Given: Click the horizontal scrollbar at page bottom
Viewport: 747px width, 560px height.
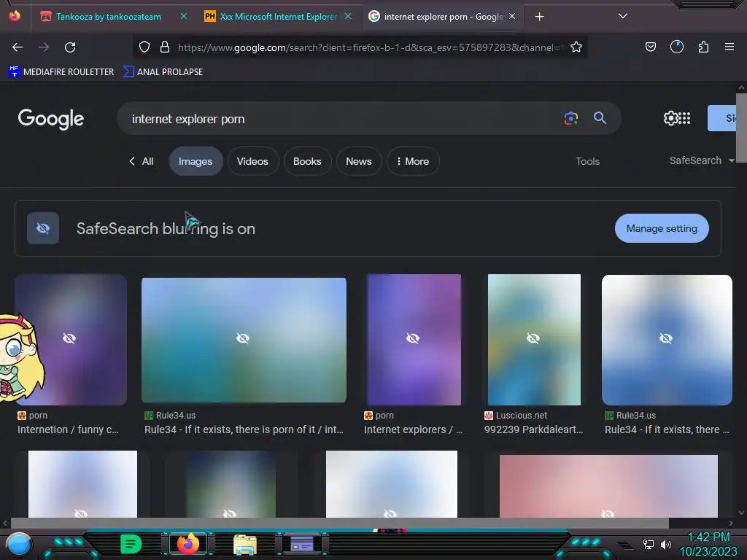Looking at the screenshot, I should (340, 523).
